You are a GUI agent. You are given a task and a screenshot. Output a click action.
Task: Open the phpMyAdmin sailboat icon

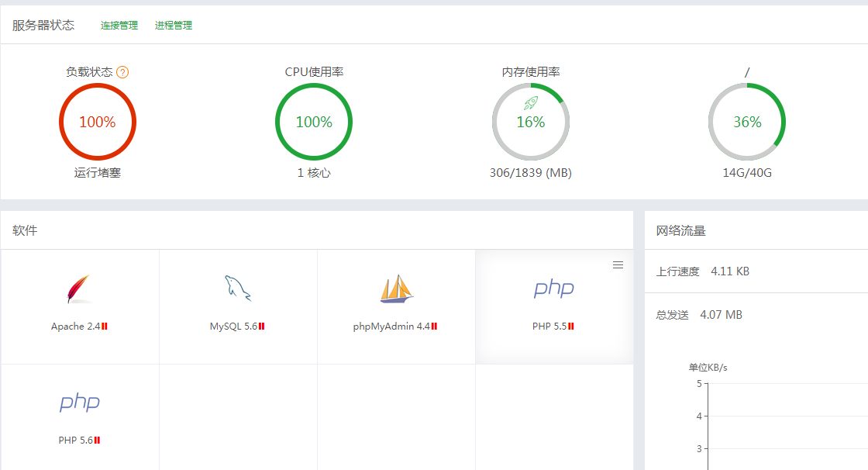[396, 289]
